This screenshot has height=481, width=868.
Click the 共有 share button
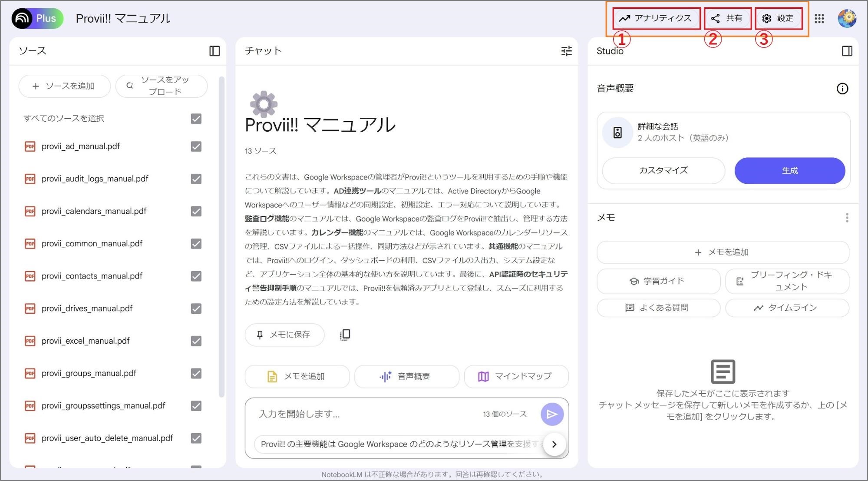click(727, 18)
